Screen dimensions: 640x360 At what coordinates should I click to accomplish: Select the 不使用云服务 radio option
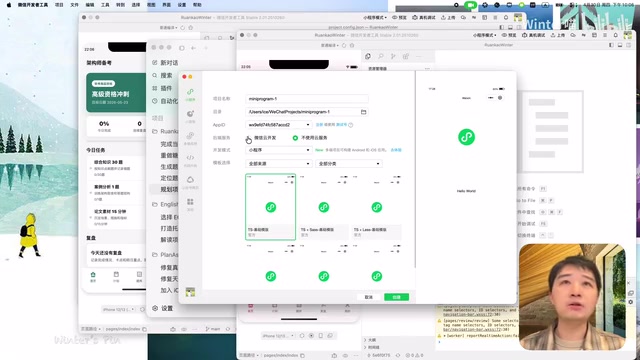[310, 138]
